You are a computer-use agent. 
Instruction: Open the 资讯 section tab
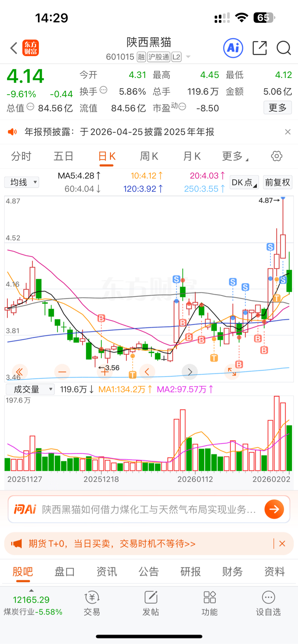coord(107,572)
